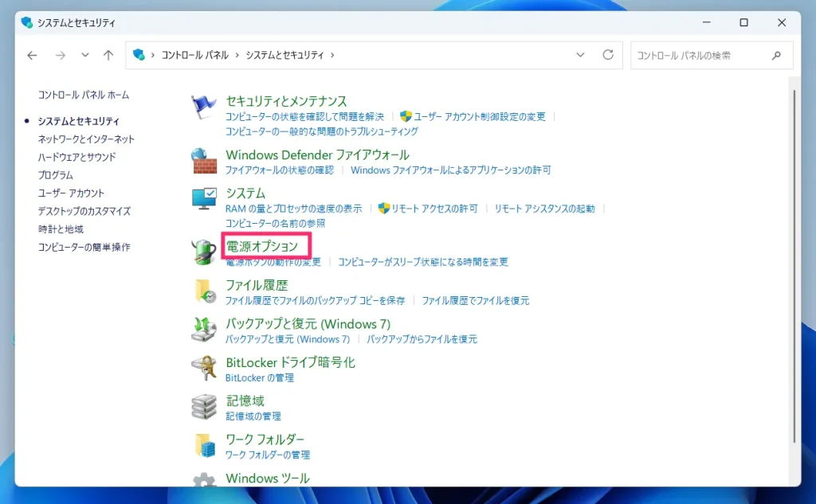Launch リモート アシスタンスの起動 link

544,209
